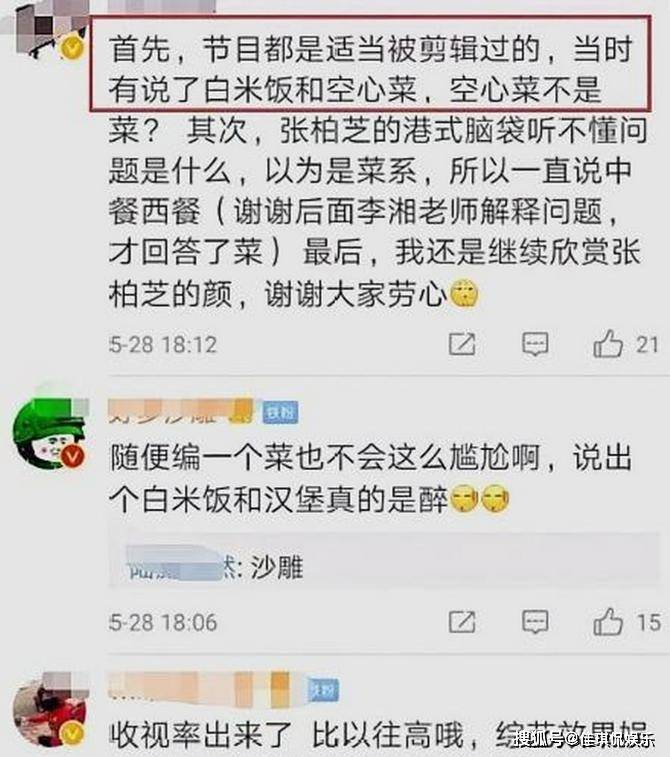Tap the 15 like count
This screenshot has height=757, width=670.
click(648, 622)
